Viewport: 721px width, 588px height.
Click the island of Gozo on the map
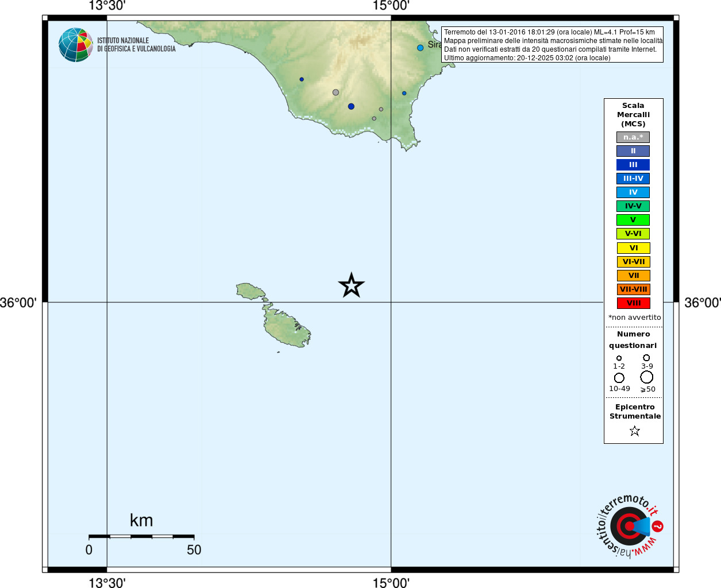point(250,291)
